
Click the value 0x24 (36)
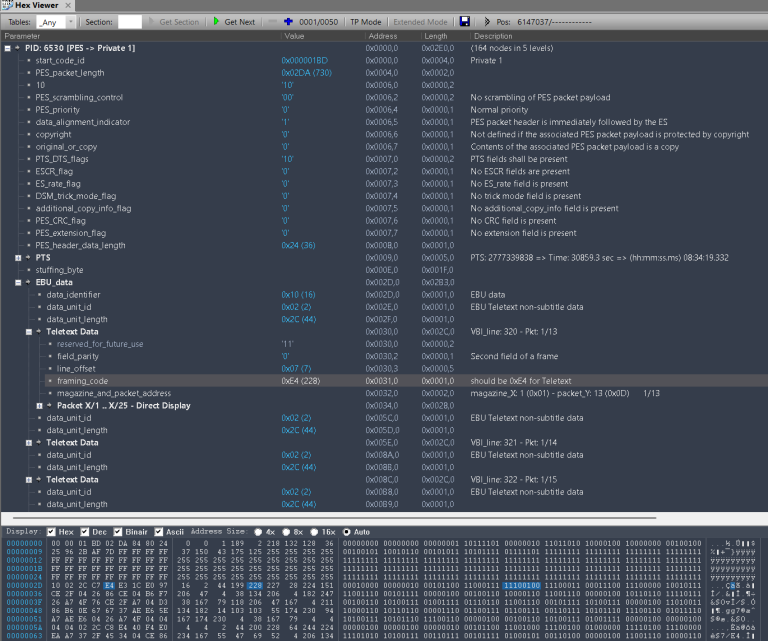[298, 245]
